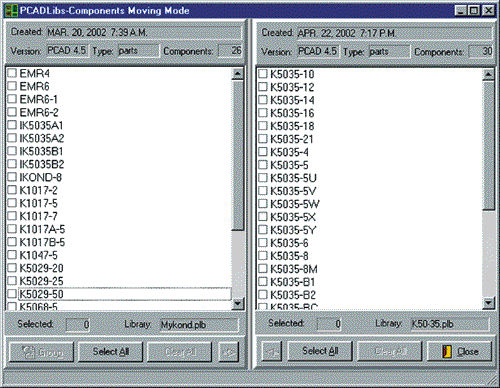Click the PCADLibs app icon in title bar
The image size is (500, 388).
(x=11, y=11)
